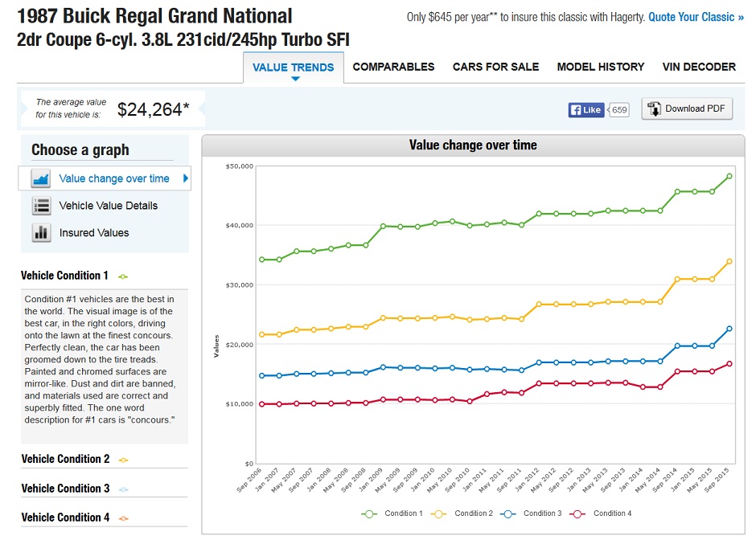
Task: Click the Vehicle Value Details list icon
Action: point(41,206)
